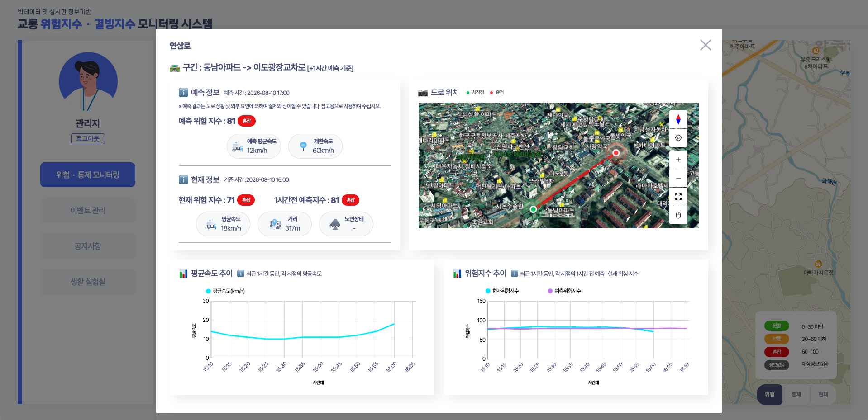Reset map orientation with the compass icon
The image size is (868, 420).
coord(678,119)
